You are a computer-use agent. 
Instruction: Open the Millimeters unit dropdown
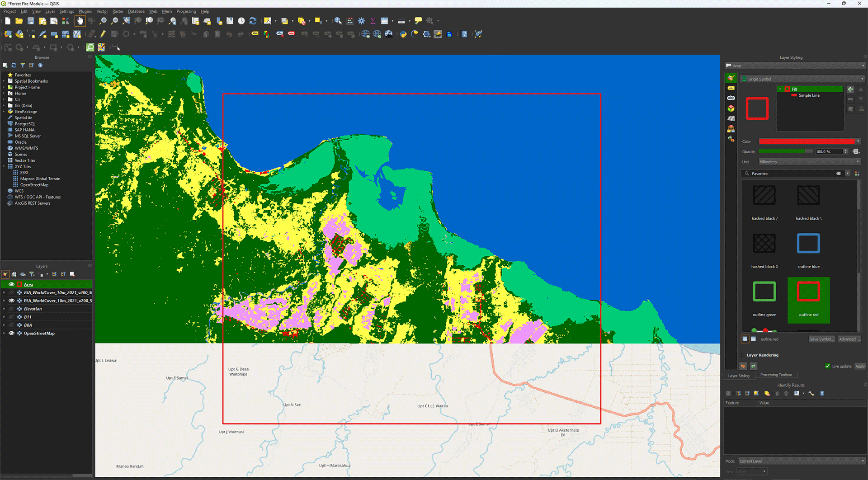[x=809, y=162]
